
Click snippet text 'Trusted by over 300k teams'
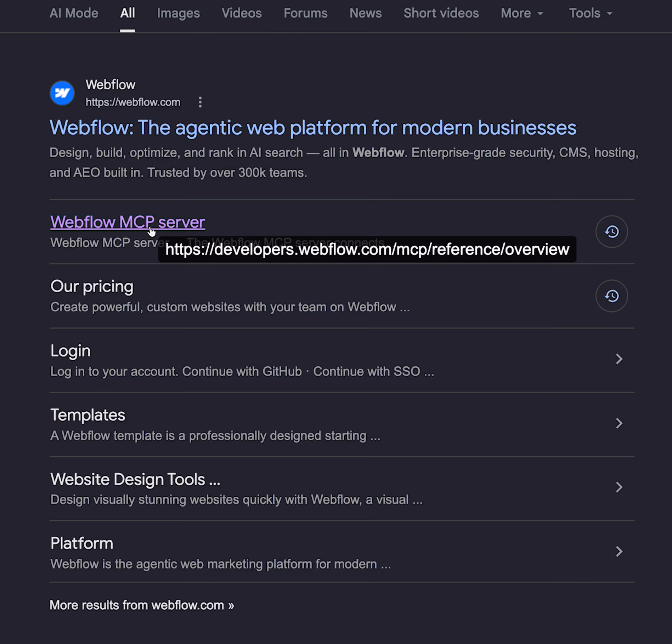point(226,172)
